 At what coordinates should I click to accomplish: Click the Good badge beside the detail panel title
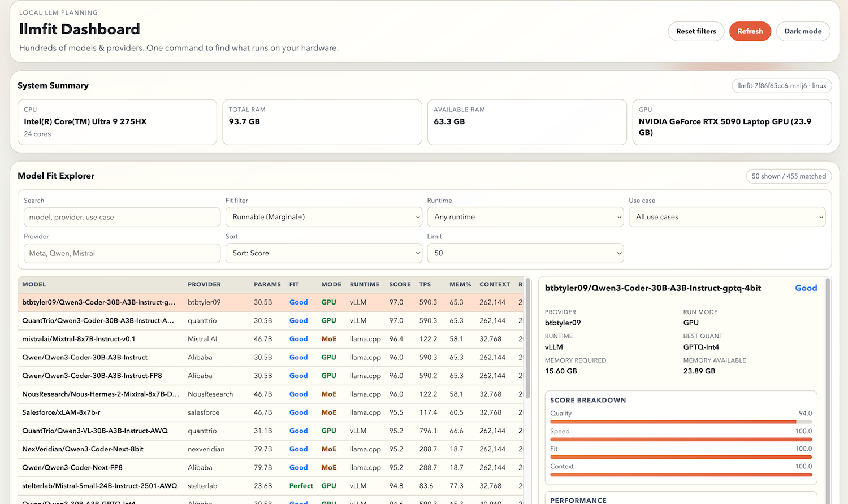806,288
